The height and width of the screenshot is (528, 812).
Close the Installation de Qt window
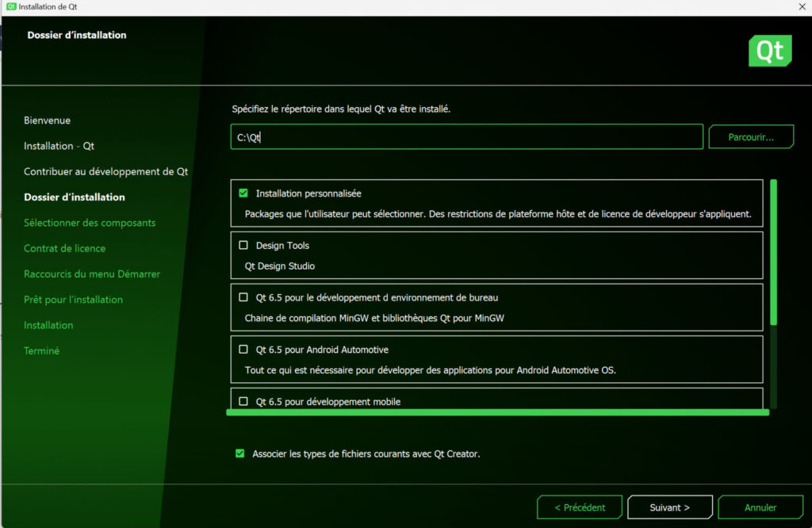[x=802, y=6]
